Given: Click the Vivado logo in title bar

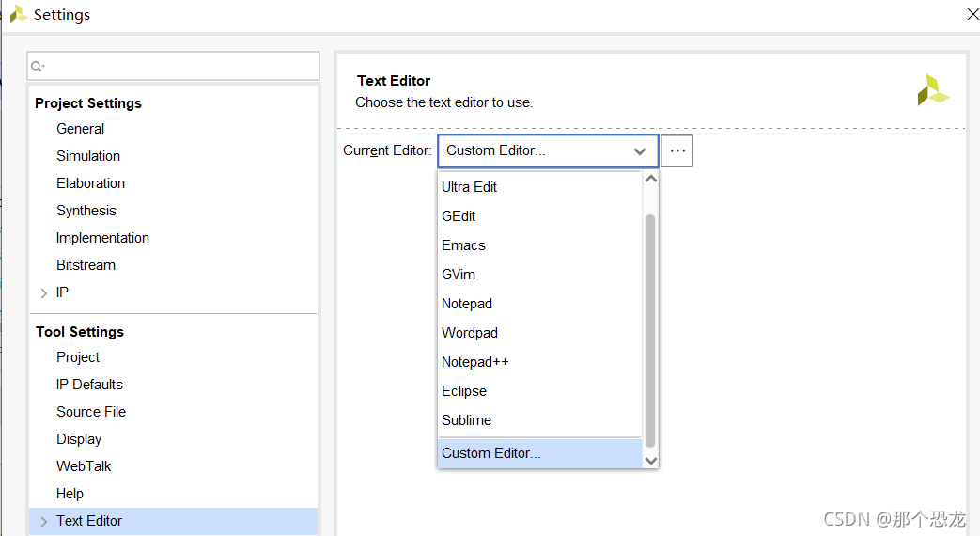Looking at the screenshot, I should click(18, 14).
